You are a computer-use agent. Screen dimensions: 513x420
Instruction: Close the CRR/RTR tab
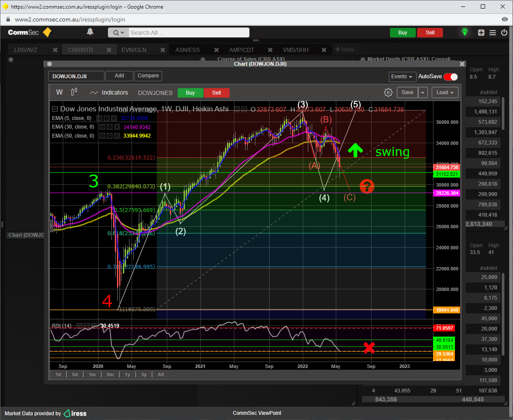tap(109, 50)
